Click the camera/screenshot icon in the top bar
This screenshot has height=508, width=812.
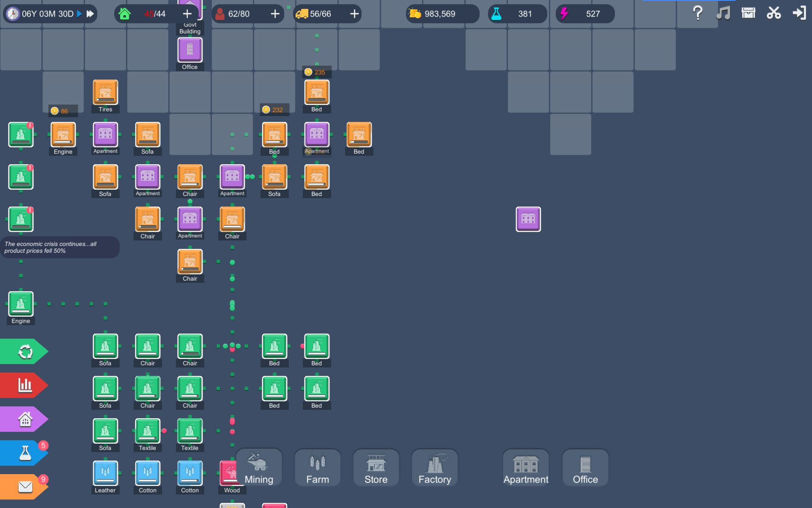[748, 13]
